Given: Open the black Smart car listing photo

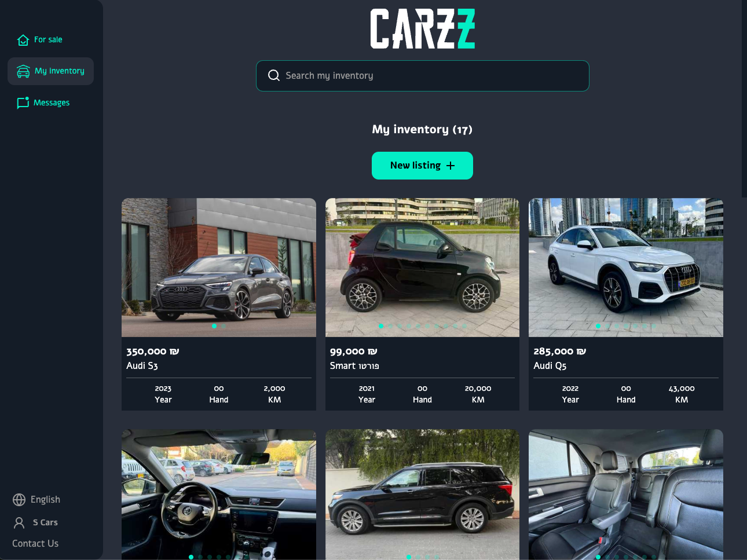Looking at the screenshot, I should pos(422,268).
